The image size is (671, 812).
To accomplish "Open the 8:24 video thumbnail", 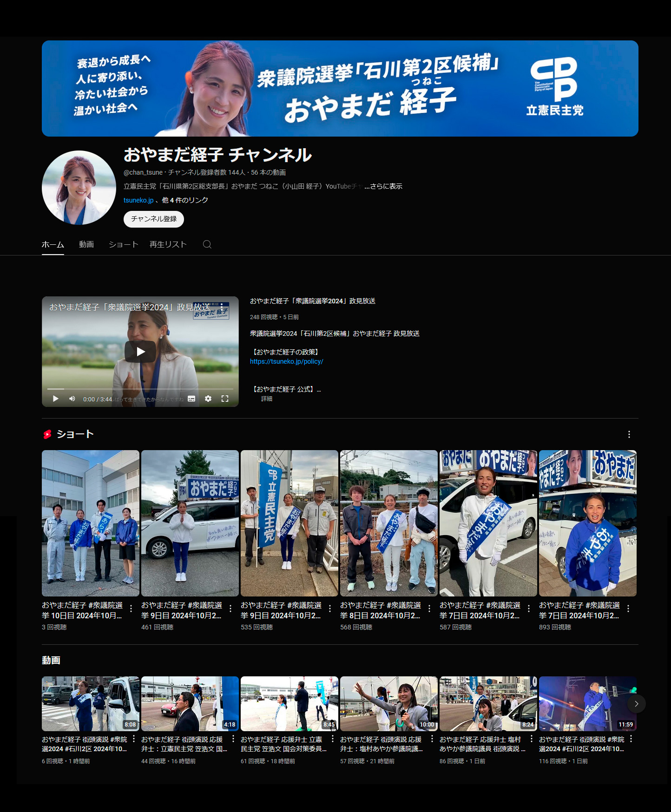I will tap(488, 704).
